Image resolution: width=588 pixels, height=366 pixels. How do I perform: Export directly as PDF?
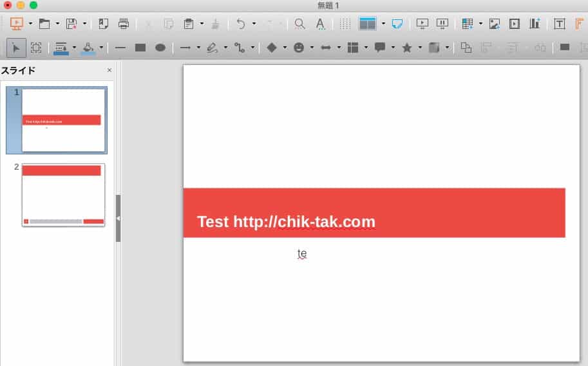[x=103, y=24]
